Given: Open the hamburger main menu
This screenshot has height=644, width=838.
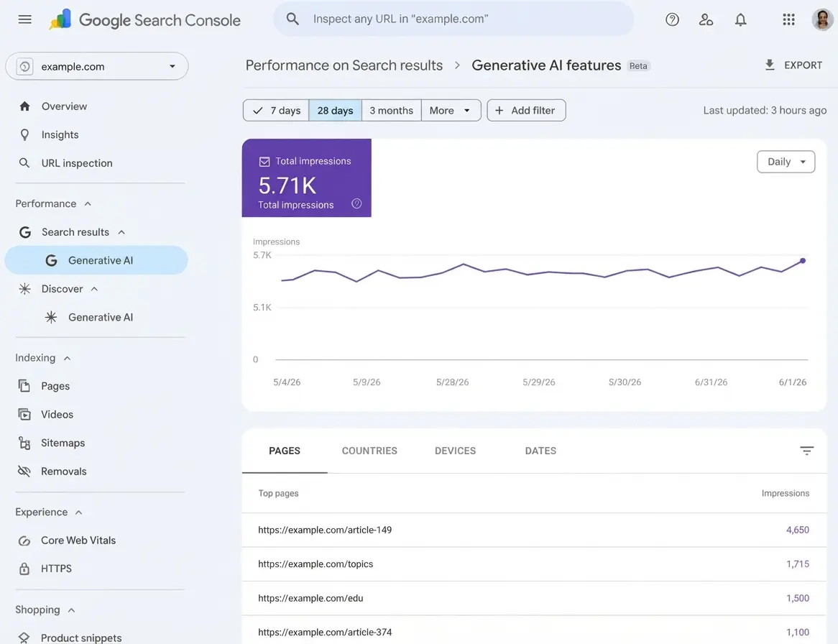Looking at the screenshot, I should pos(24,20).
